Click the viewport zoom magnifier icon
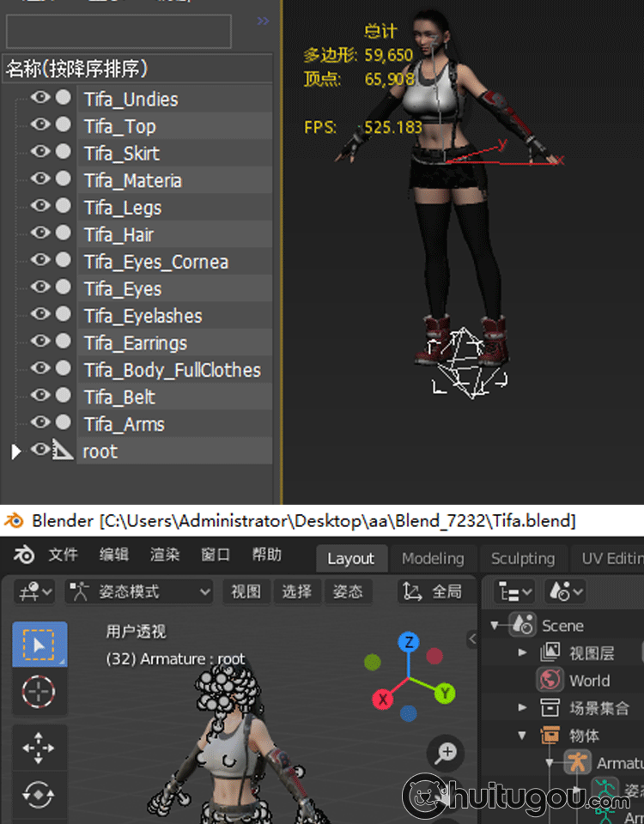 [x=446, y=753]
